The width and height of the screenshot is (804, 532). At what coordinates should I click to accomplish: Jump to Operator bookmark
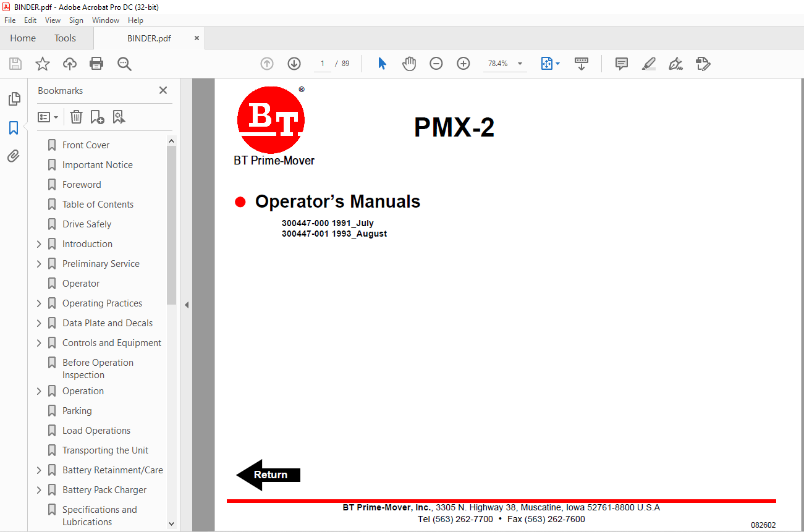[x=81, y=284]
